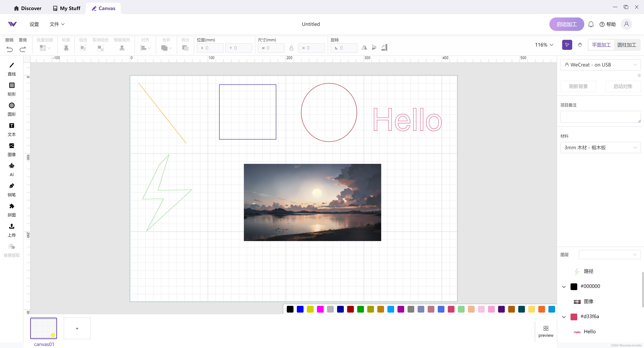Switch to 平面加工 flat processing mode
Screen dimensions: 644x348
pos(601,45)
